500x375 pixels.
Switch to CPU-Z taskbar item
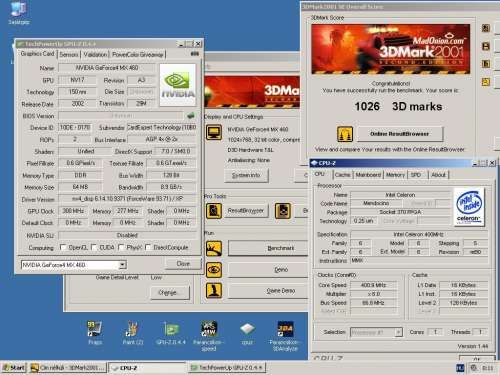click(x=147, y=368)
